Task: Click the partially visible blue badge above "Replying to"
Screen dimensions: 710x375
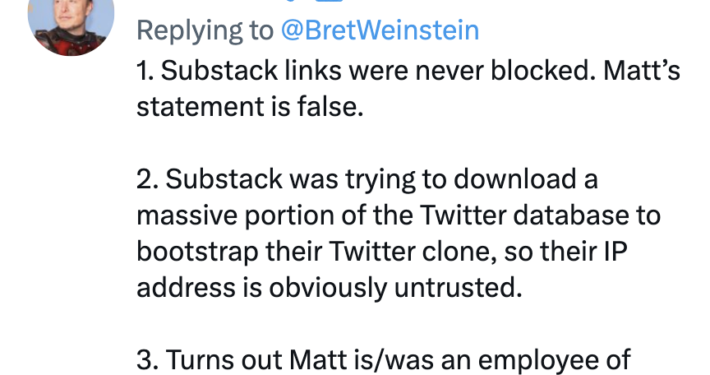Action: click(x=330, y=1)
